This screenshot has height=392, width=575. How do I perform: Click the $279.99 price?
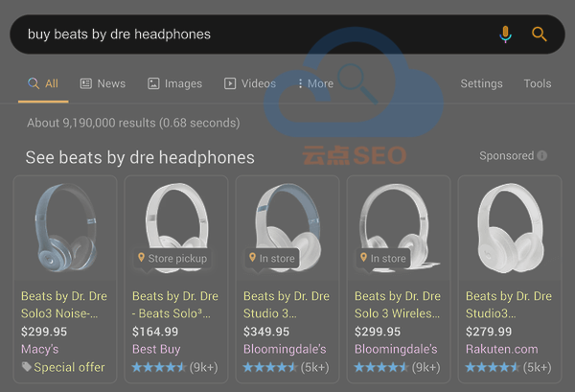[x=489, y=332]
